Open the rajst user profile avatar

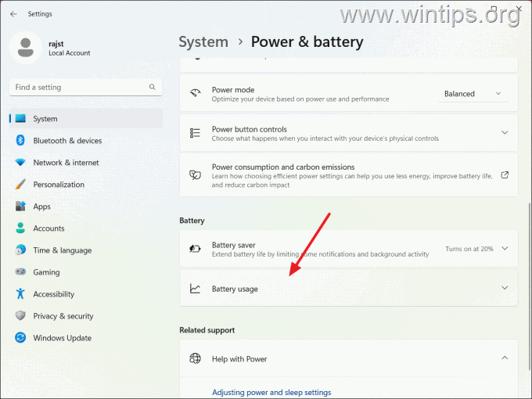click(x=26, y=48)
